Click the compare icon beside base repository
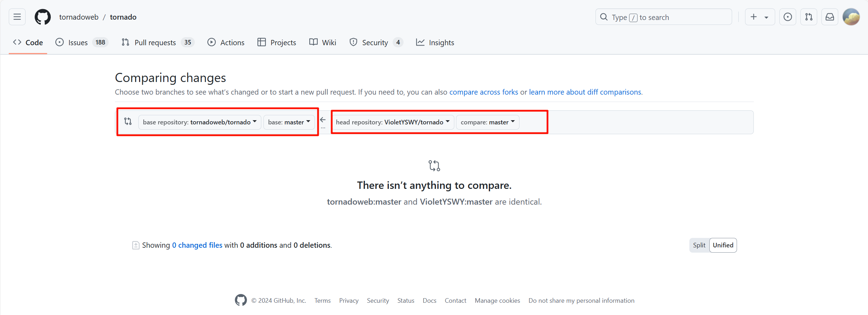 [x=128, y=121]
